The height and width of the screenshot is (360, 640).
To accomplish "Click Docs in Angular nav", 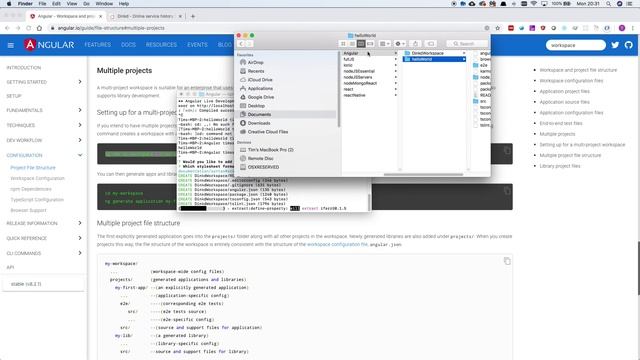I will [x=128, y=45].
